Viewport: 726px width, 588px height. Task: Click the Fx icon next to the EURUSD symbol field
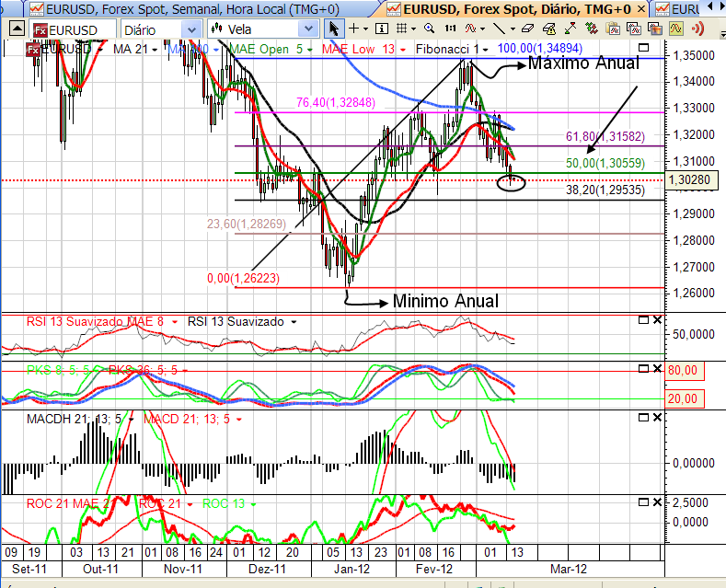[40, 30]
